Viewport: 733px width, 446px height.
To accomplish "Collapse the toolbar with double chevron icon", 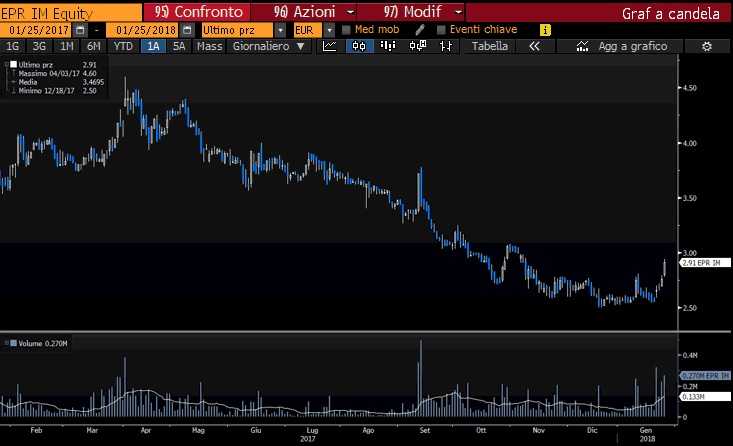I will (x=534, y=46).
